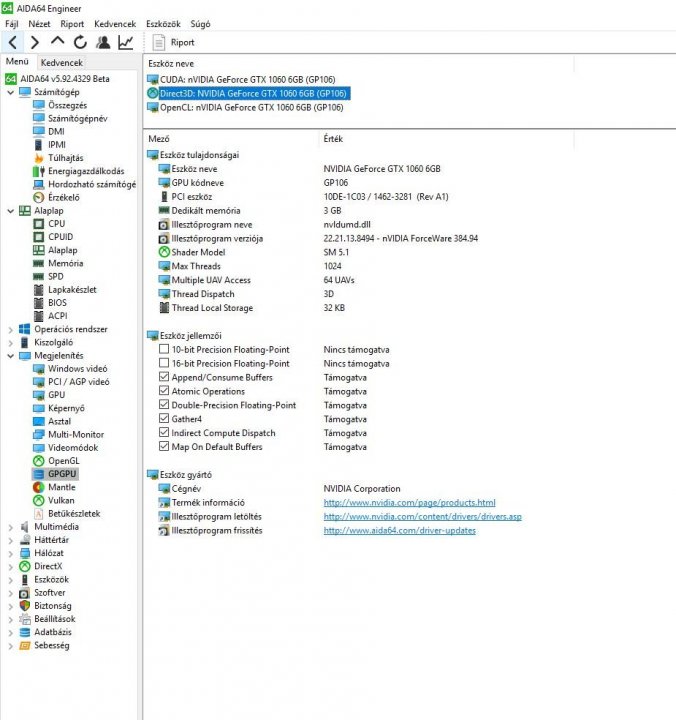The width and height of the screenshot is (676, 720).
Task: Open the Nézet menu
Action: (39, 24)
